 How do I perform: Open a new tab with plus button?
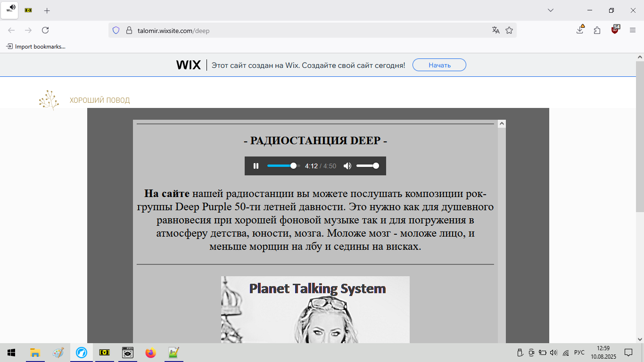pyautogui.click(x=47, y=10)
